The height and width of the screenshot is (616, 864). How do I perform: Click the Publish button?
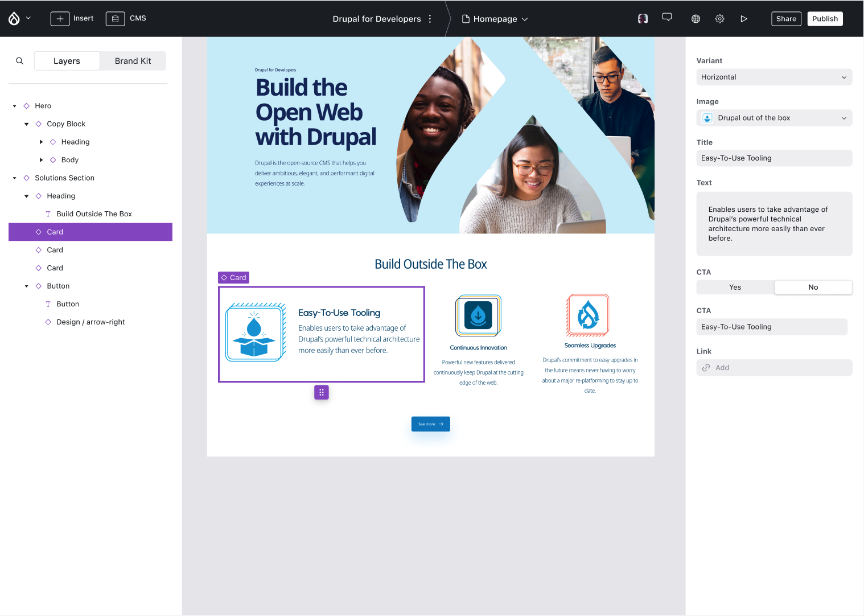click(x=825, y=19)
